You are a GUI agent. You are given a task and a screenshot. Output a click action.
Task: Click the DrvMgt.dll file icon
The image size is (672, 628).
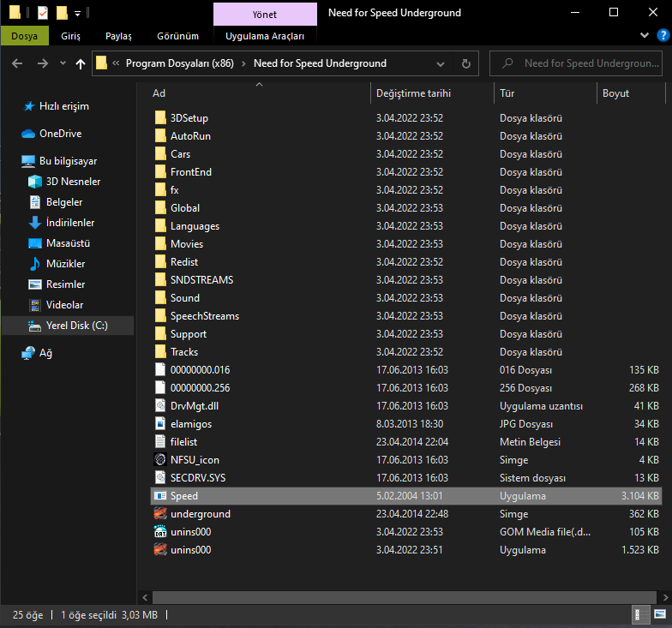pyautogui.click(x=160, y=406)
